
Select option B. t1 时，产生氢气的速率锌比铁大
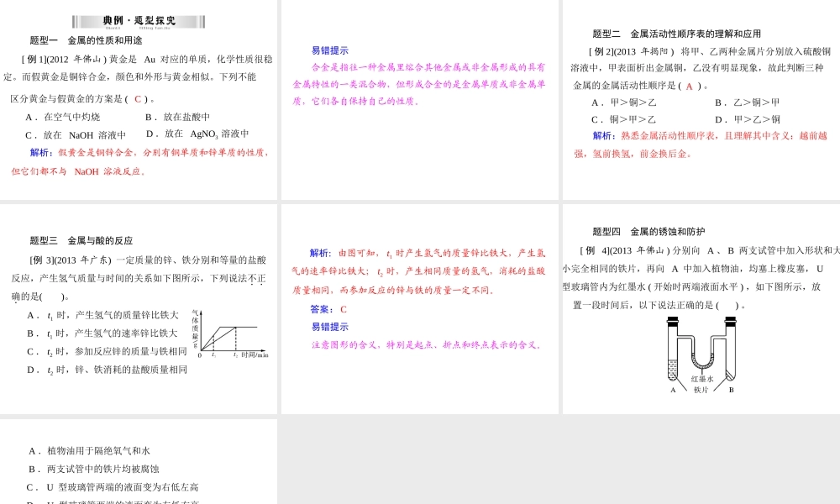click(x=102, y=333)
